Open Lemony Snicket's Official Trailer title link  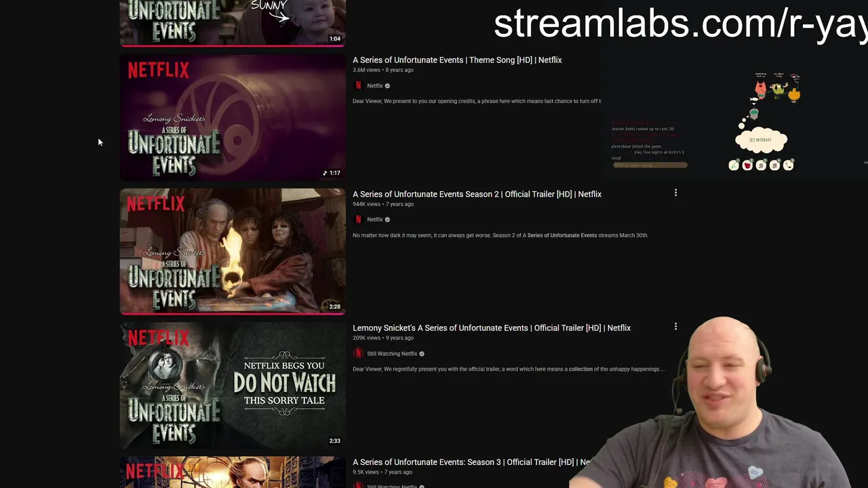point(492,328)
